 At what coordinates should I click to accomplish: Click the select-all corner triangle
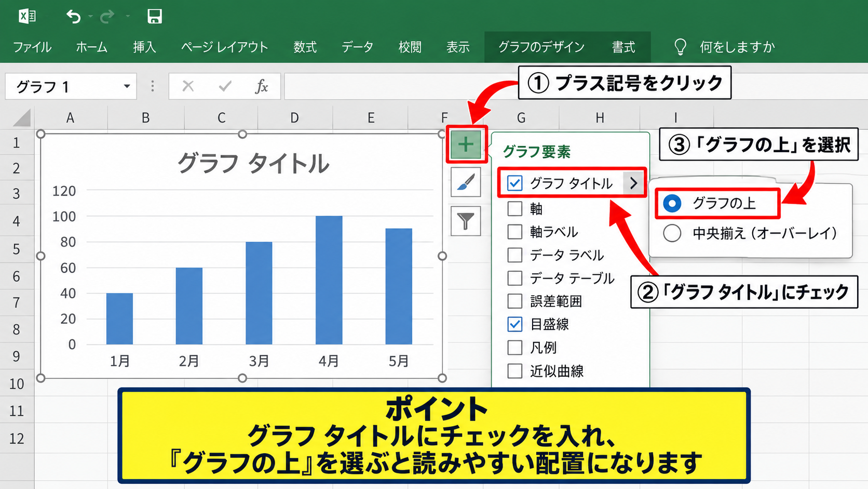22,118
